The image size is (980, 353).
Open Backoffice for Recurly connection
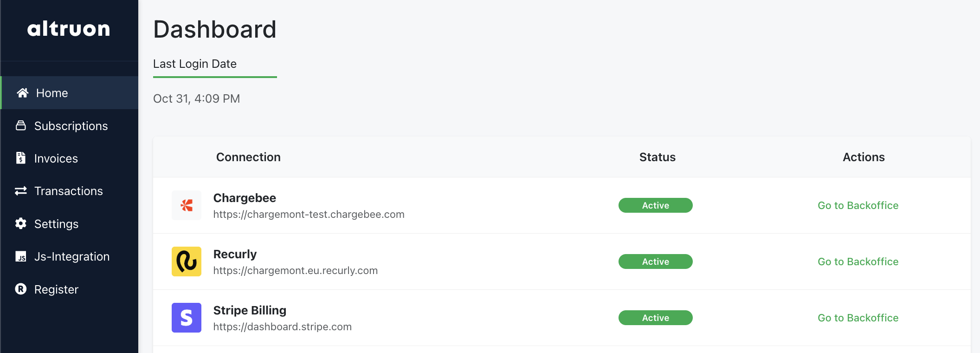pos(857,261)
